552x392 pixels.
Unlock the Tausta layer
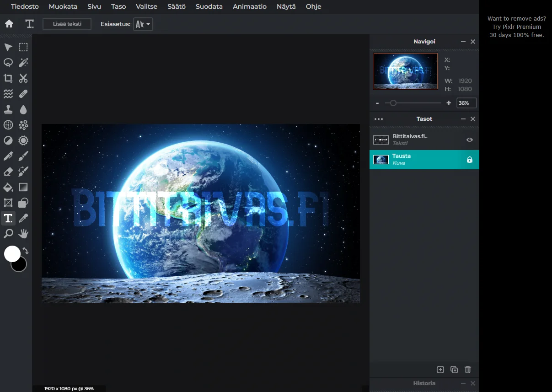click(469, 160)
